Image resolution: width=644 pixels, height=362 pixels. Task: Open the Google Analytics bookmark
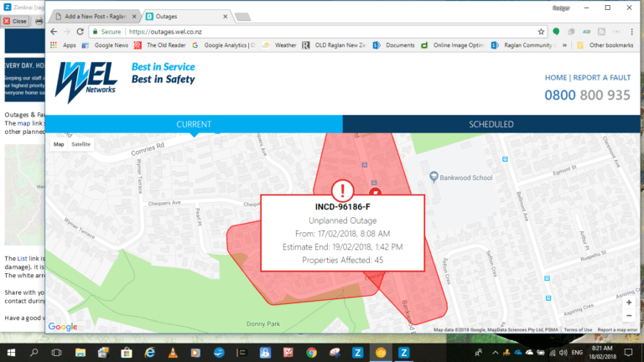coord(224,45)
